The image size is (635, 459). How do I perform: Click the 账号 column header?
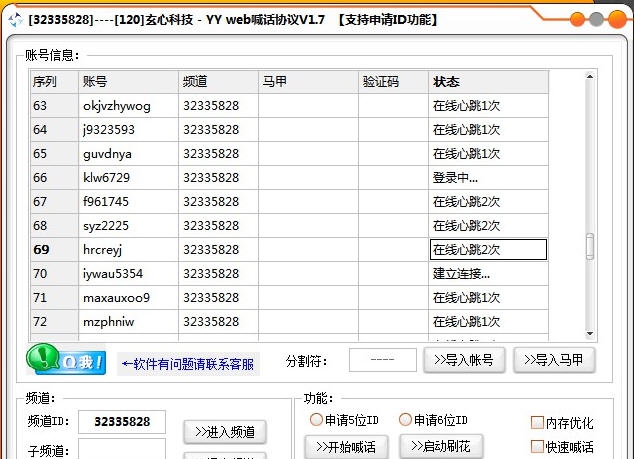[x=128, y=82]
